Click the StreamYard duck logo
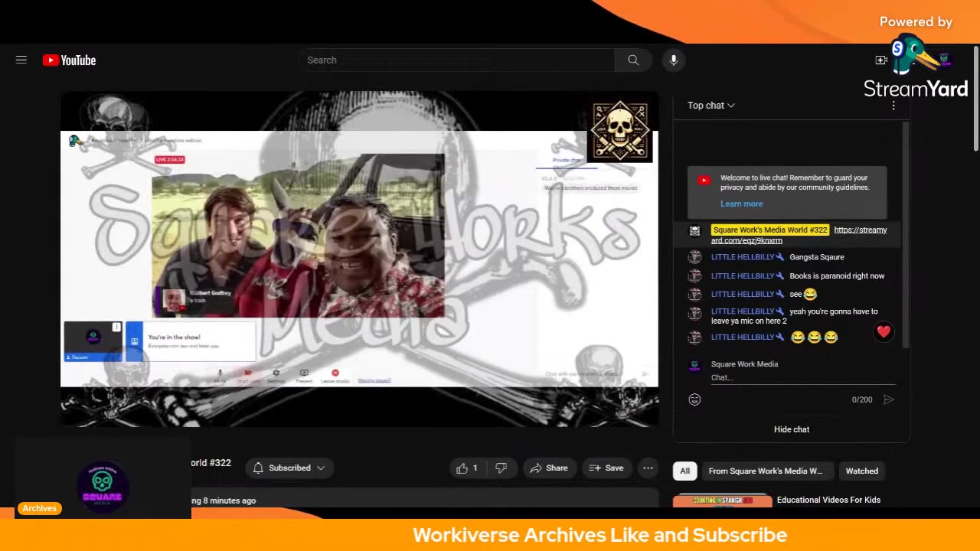 tap(914, 55)
